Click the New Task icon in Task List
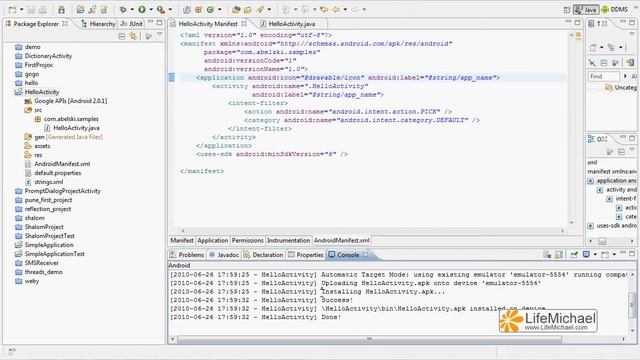640x360 pixels. point(593,48)
